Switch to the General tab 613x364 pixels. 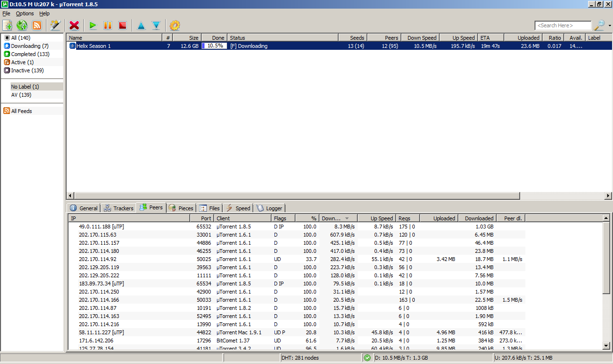click(84, 208)
